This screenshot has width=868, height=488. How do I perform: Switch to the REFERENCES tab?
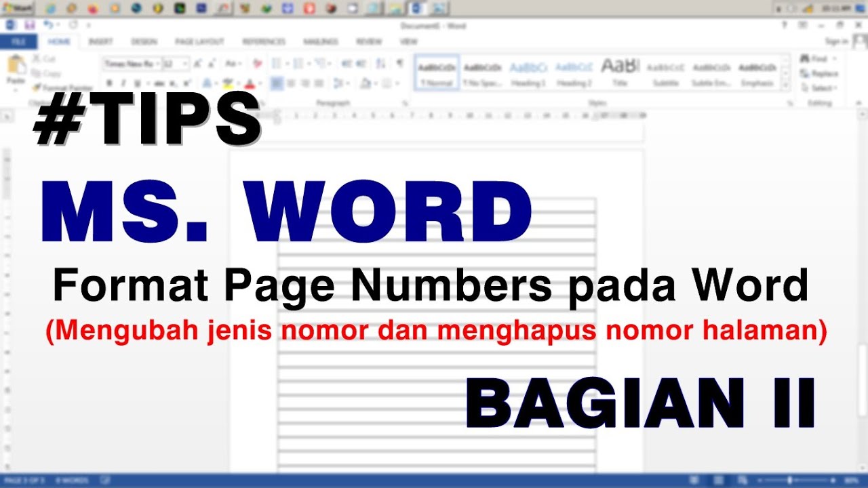[x=264, y=41]
